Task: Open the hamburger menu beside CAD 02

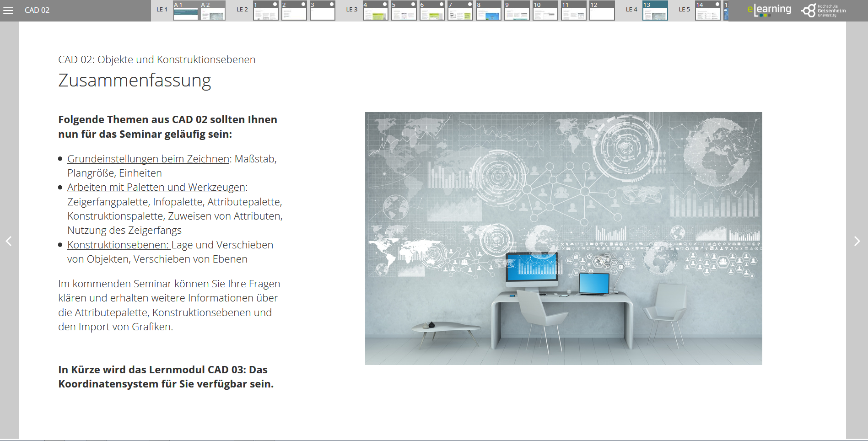Action: point(8,11)
